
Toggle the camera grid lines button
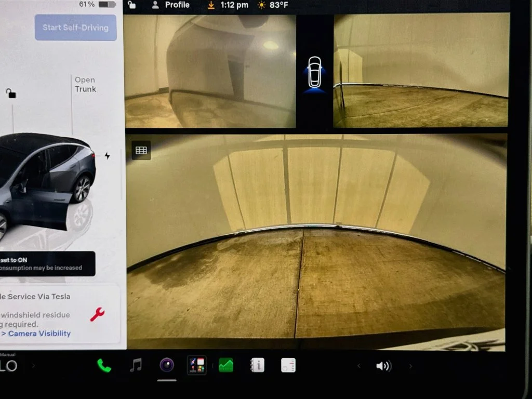click(141, 150)
